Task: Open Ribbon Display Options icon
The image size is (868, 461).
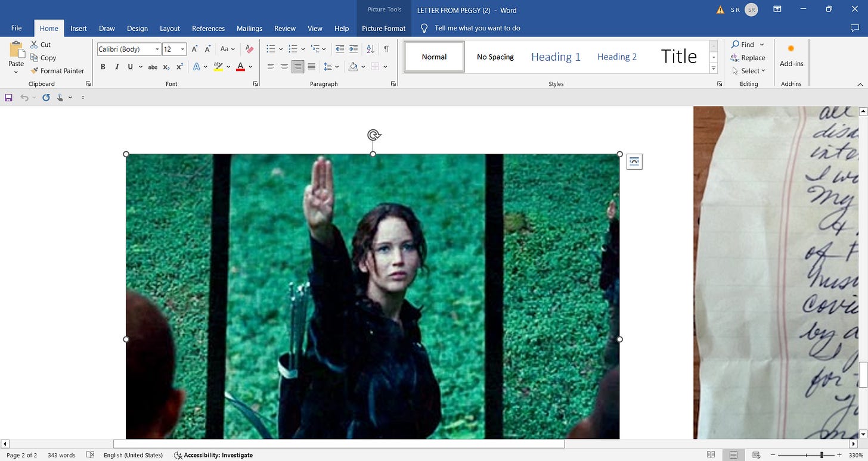Action: pyautogui.click(x=777, y=9)
